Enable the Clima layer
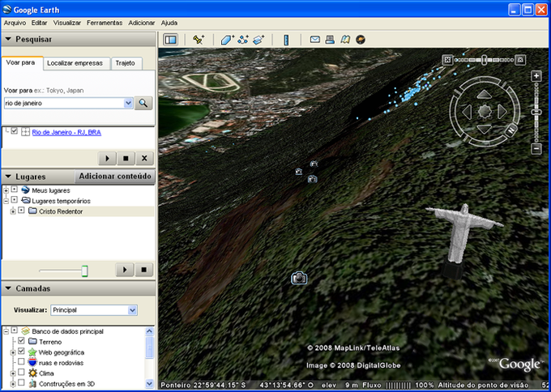The width and height of the screenshot is (551, 392). tap(21, 372)
